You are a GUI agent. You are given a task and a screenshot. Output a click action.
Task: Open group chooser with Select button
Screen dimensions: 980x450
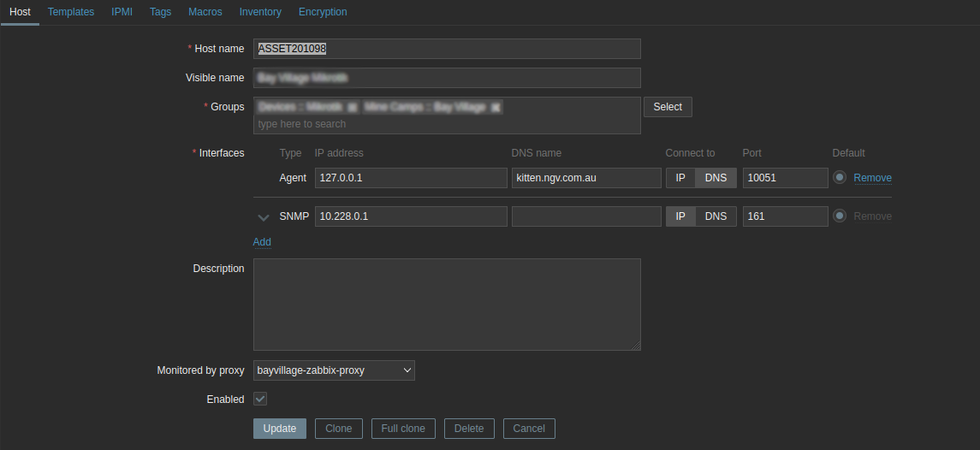tap(668, 107)
